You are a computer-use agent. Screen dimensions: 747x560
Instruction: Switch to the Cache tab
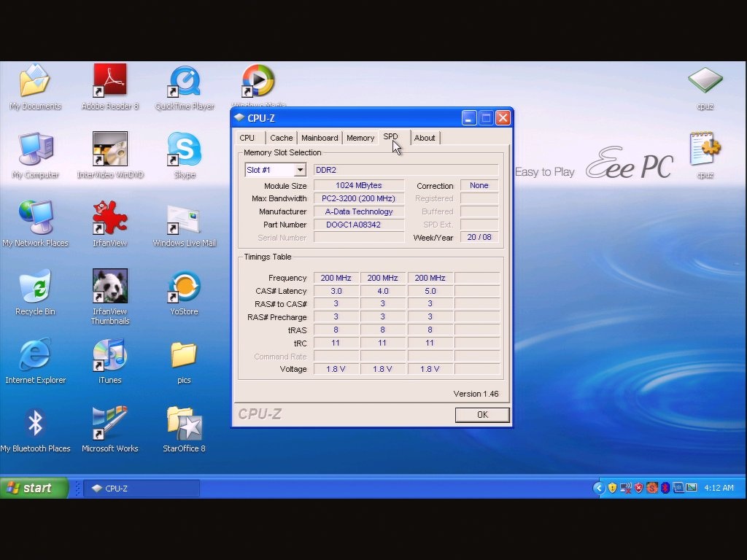[x=281, y=138]
